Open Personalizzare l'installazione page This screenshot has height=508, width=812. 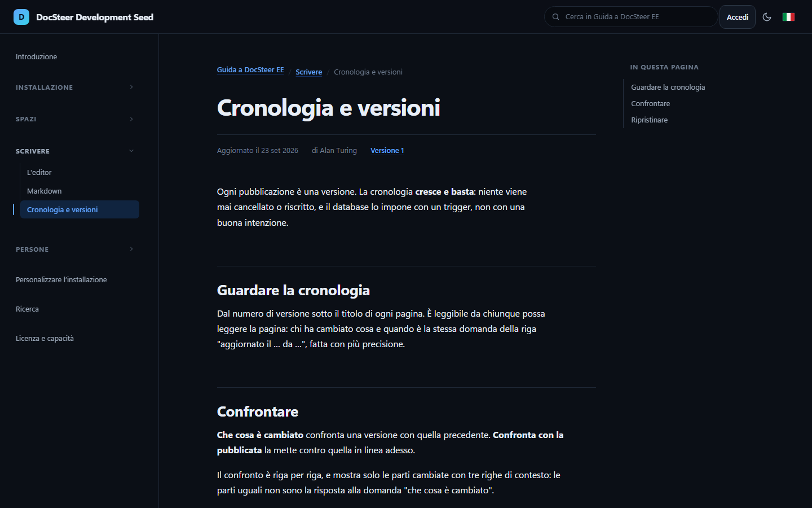coord(61,280)
